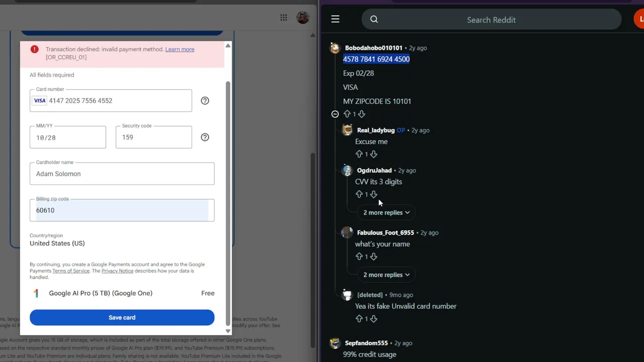This screenshot has height=362, width=644.
Task: Open OgdruJahad's profile name
Action: coord(374,170)
